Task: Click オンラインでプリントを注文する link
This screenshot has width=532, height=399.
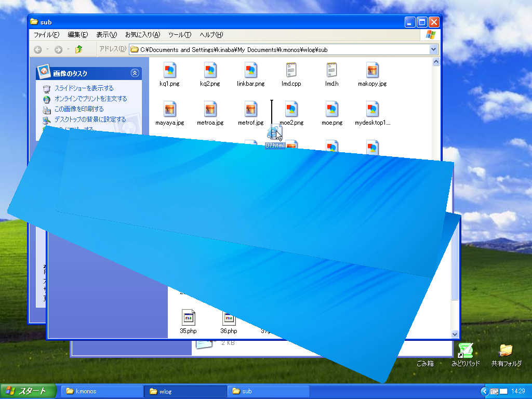Action: [x=91, y=99]
